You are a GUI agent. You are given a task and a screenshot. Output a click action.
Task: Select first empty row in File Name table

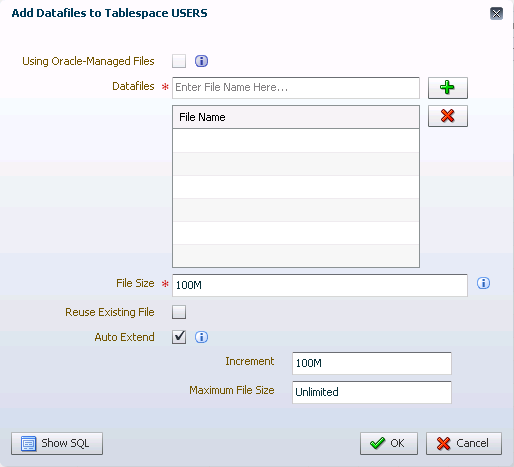(x=296, y=141)
